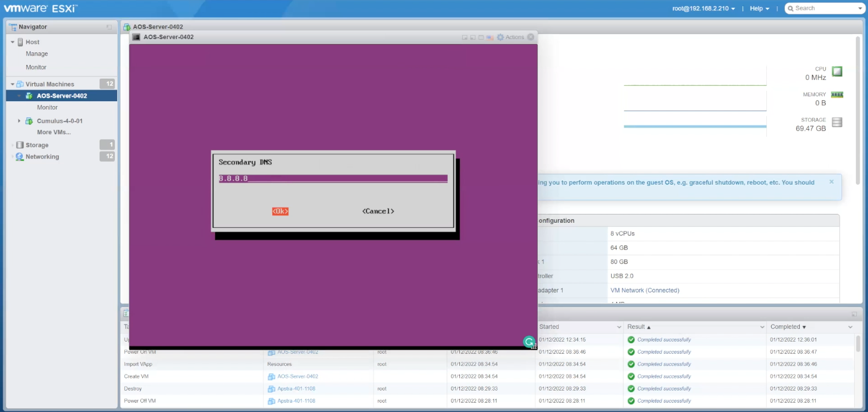The image size is (868, 412).
Task: Open the Completed column dropdown arrow
Action: click(850, 327)
